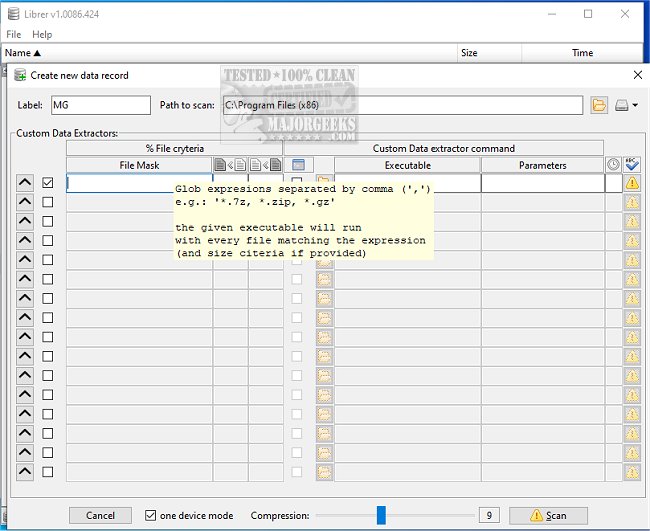This screenshot has height=531, width=650.
Task: Click the clock timeout column header icon
Action: (x=613, y=165)
